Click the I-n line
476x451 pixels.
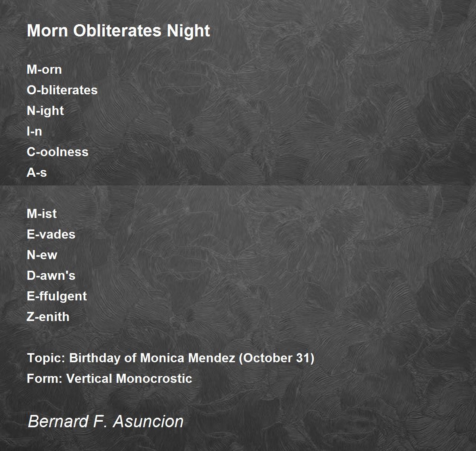34,132
